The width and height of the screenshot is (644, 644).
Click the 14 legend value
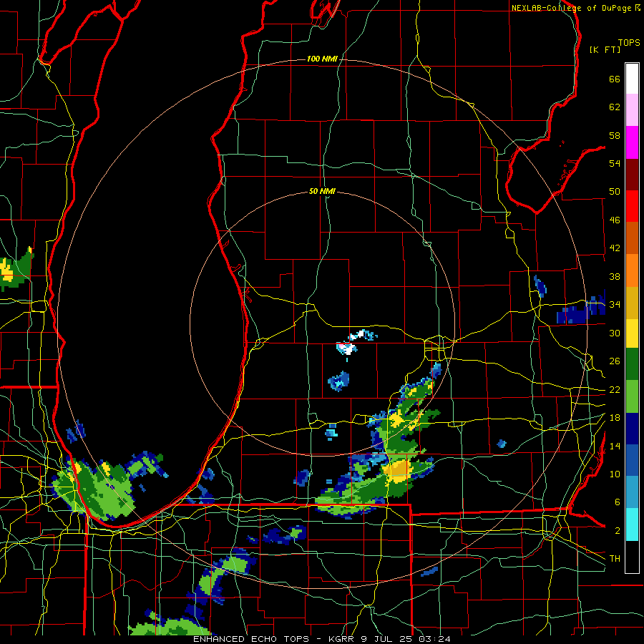615,446
